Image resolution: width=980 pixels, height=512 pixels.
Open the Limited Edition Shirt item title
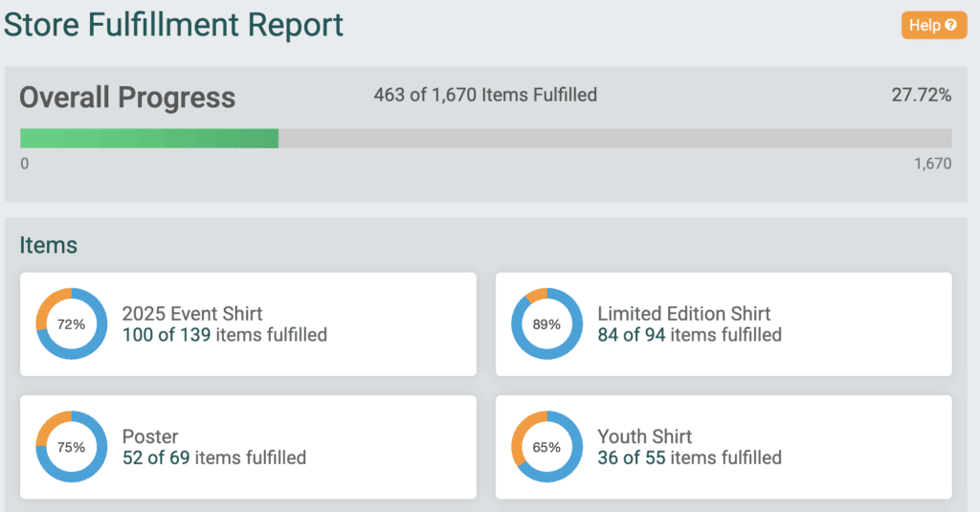click(683, 313)
